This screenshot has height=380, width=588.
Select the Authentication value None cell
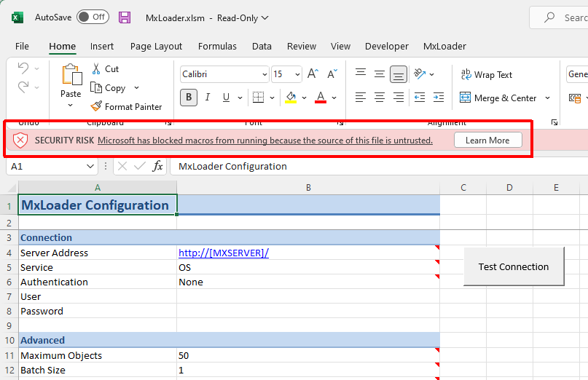(308, 282)
